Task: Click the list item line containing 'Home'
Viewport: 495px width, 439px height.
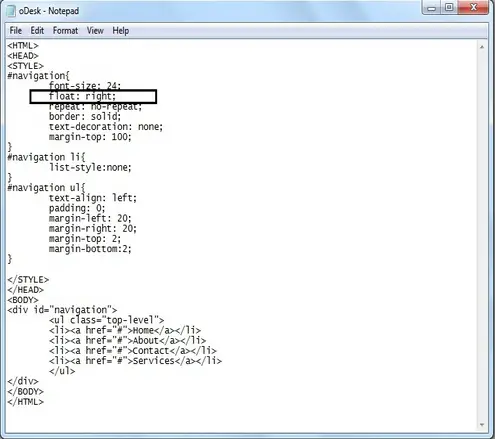Action: (125, 330)
